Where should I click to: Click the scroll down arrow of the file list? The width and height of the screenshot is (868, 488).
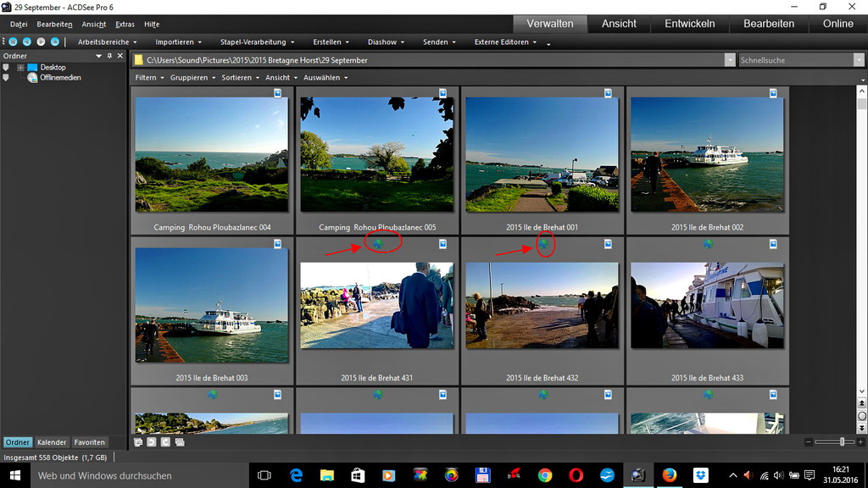coord(861,391)
